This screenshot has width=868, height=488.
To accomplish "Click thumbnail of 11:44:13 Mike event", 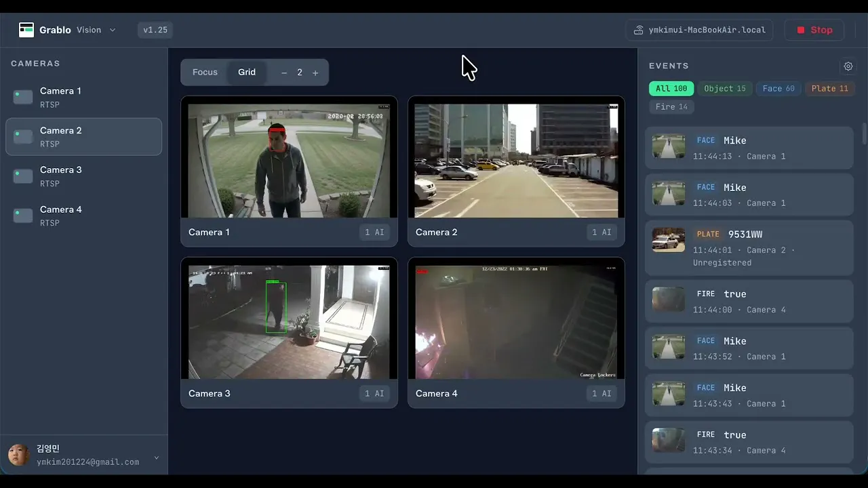I will (669, 146).
